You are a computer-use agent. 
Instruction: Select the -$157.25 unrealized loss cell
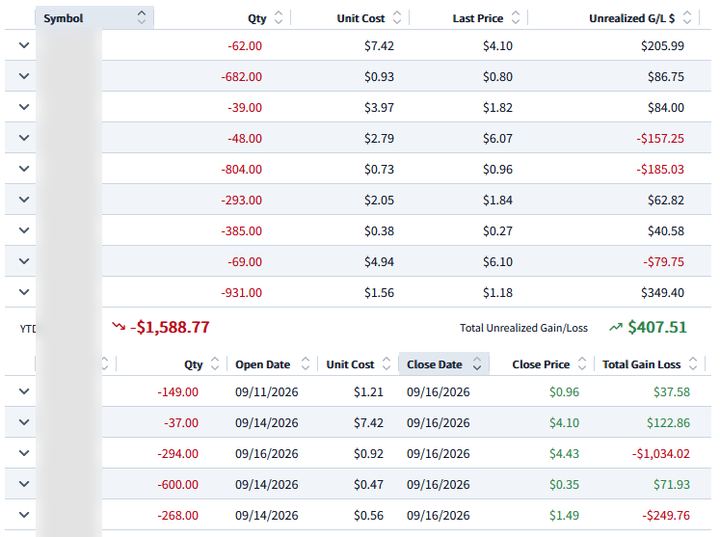660,138
